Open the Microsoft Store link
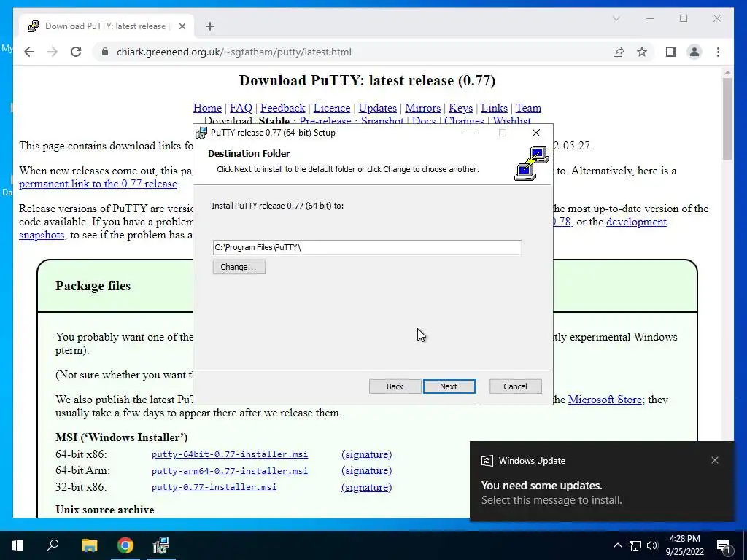 pos(605,400)
